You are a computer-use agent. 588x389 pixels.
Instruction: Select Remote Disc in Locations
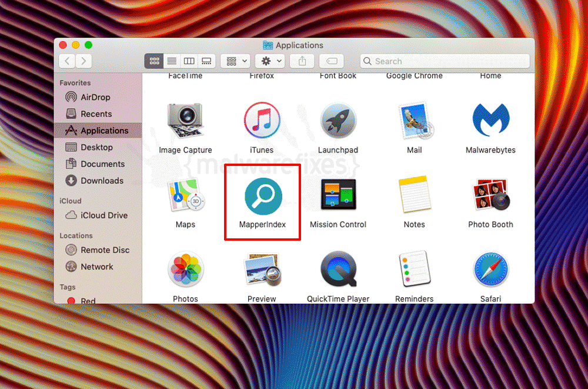98,250
